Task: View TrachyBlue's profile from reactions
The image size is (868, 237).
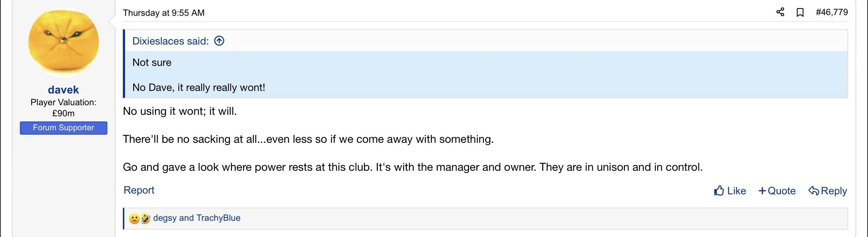Action: pyautogui.click(x=218, y=218)
